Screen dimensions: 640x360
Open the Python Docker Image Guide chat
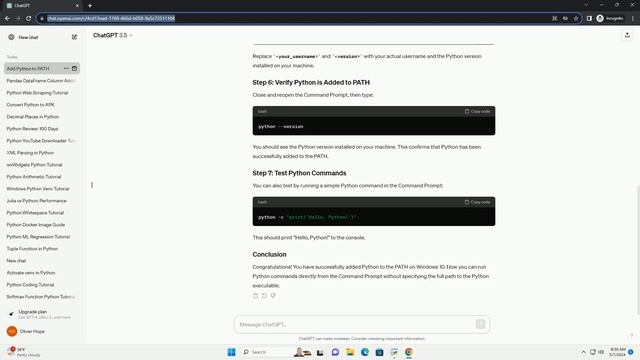(42, 225)
